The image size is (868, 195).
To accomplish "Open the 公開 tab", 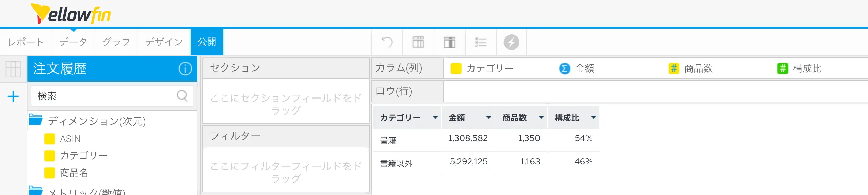I will [207, 42].
